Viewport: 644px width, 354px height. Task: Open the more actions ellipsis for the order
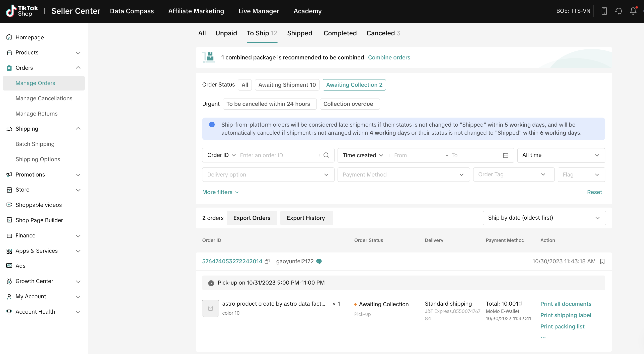coord(543,338)
